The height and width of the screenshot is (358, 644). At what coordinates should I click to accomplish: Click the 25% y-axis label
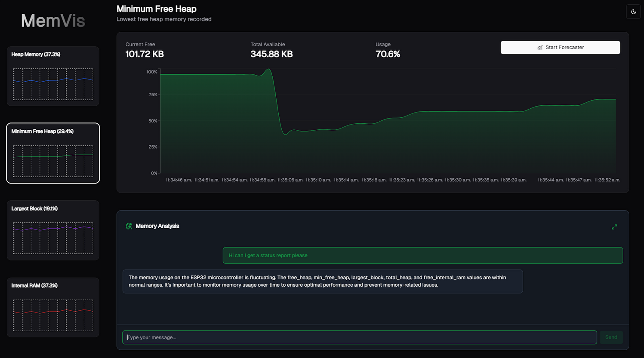pyautogui.click(x=153, y=147)
